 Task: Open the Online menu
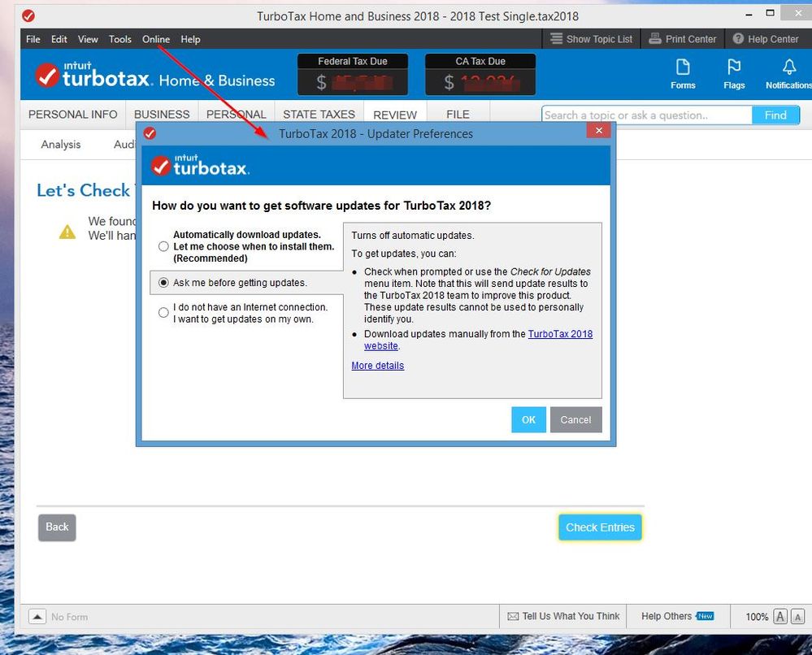(156, 39)
